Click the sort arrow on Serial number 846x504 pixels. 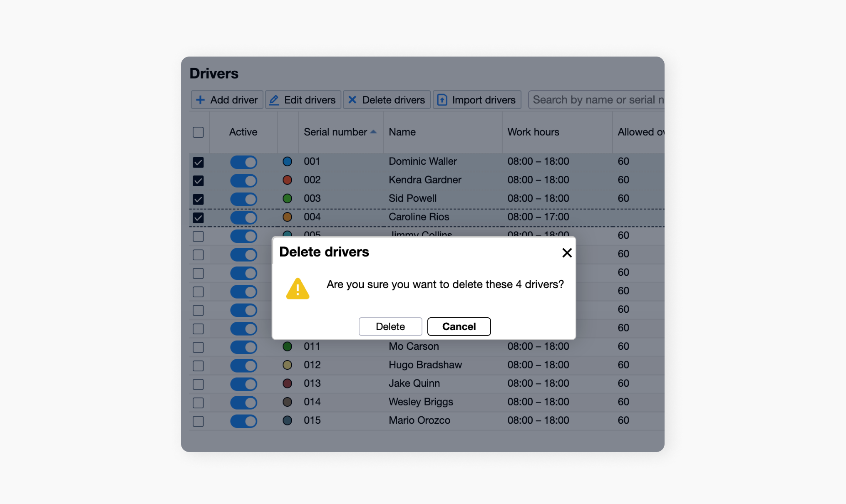tap(373, 131)
